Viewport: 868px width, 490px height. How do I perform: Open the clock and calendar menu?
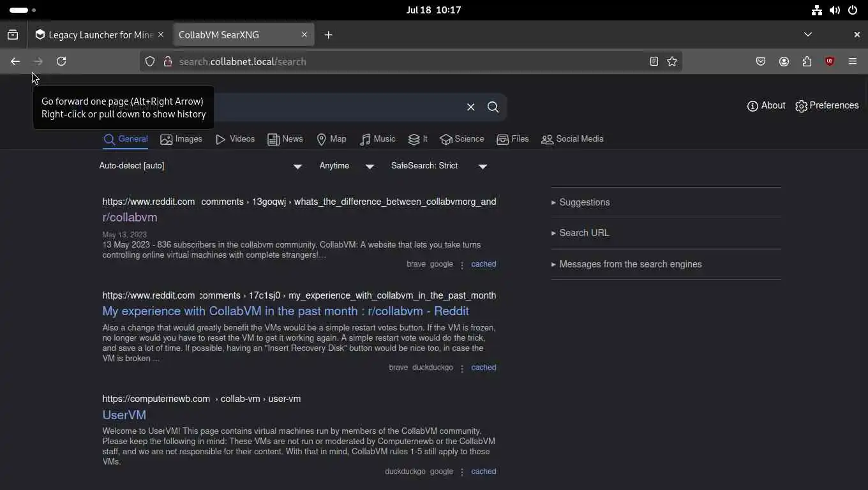point(433,10)
